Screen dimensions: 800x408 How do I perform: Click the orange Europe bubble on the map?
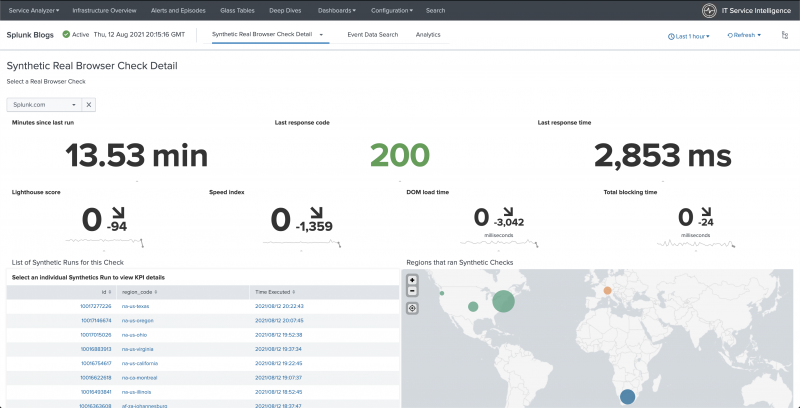(x=608, y=291)
